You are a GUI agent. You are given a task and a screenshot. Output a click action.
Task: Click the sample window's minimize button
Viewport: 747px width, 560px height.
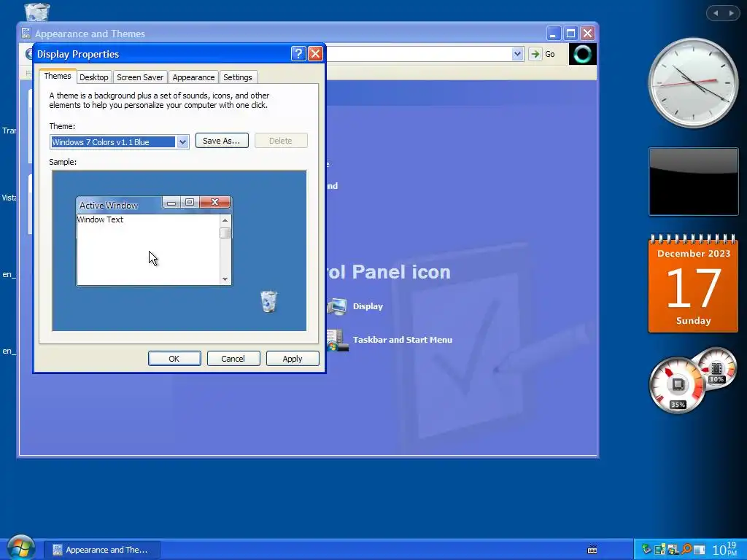(171, 202)
